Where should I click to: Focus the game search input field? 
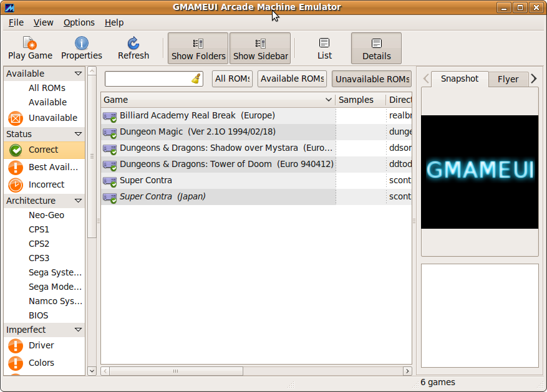click(x=154, y=79)
